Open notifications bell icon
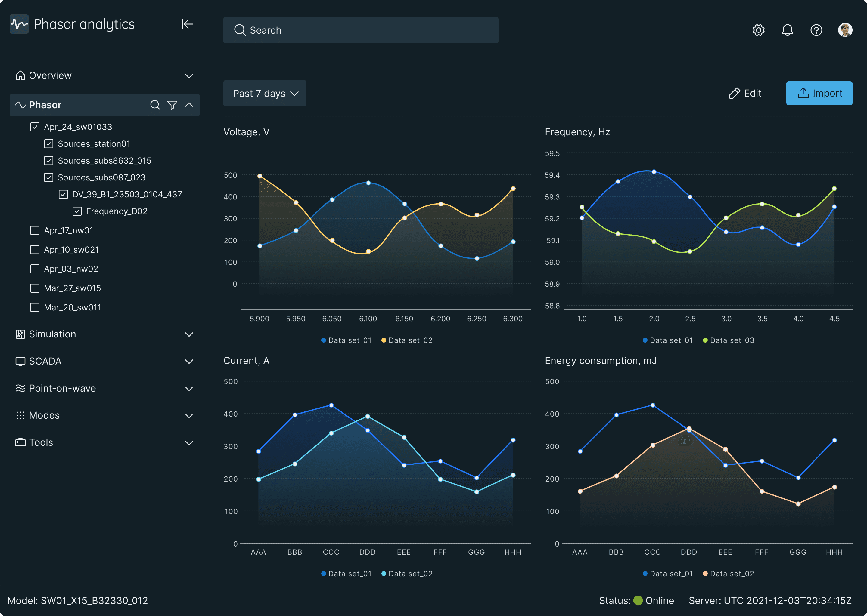Viewport: 867px width, 616px height. tap(787, 30)
